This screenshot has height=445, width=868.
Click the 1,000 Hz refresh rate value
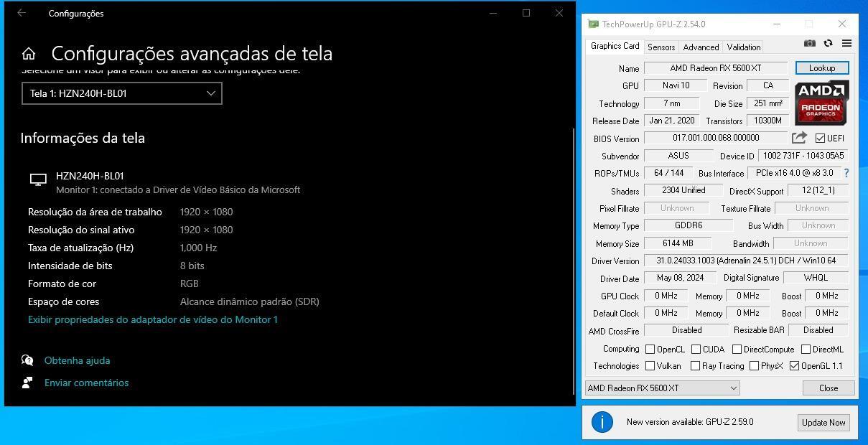(x=198, y=248)
